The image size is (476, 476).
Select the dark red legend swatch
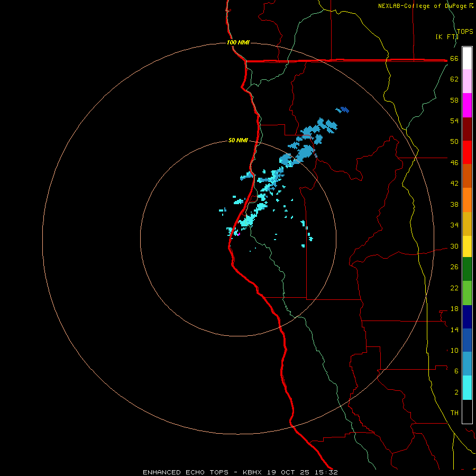coord(467,129)
